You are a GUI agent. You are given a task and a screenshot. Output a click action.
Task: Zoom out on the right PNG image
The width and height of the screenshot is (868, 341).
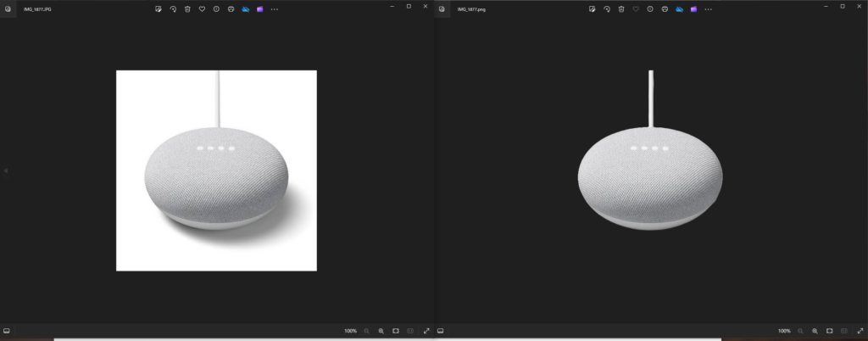click(801, 330)
